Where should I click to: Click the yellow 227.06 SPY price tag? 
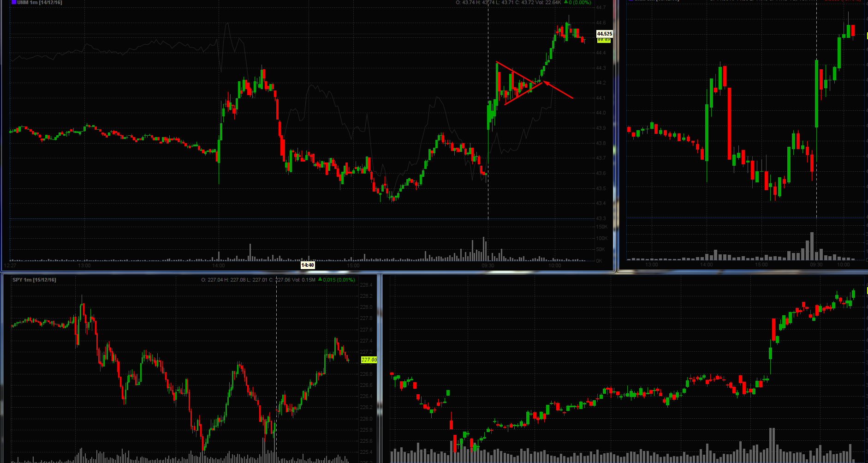369,360
